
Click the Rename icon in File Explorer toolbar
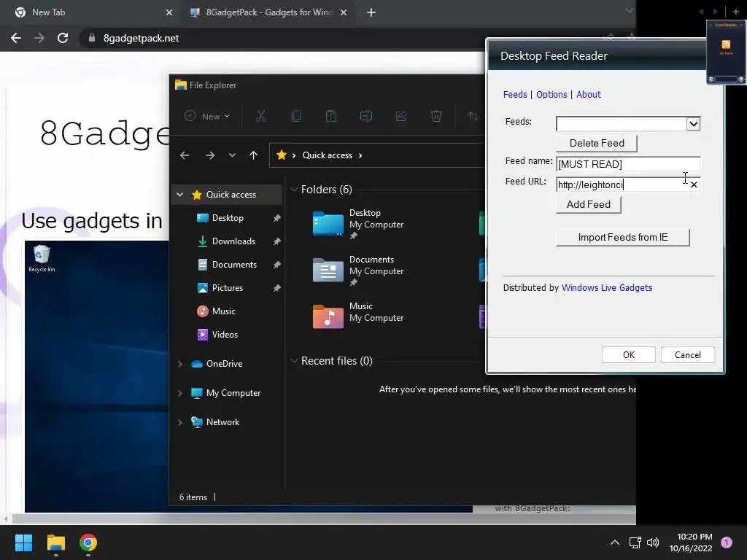pyautogui.click(x=366, y=116)
